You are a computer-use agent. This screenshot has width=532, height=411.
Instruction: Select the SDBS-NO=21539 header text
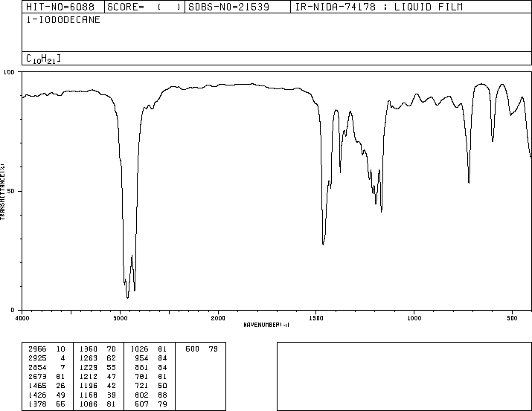[x=228, y=7]
